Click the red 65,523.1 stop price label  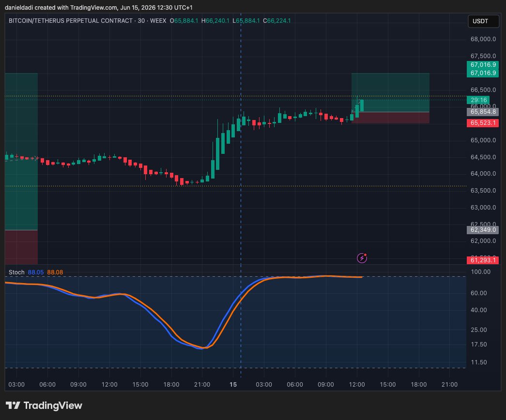point(483,123)
